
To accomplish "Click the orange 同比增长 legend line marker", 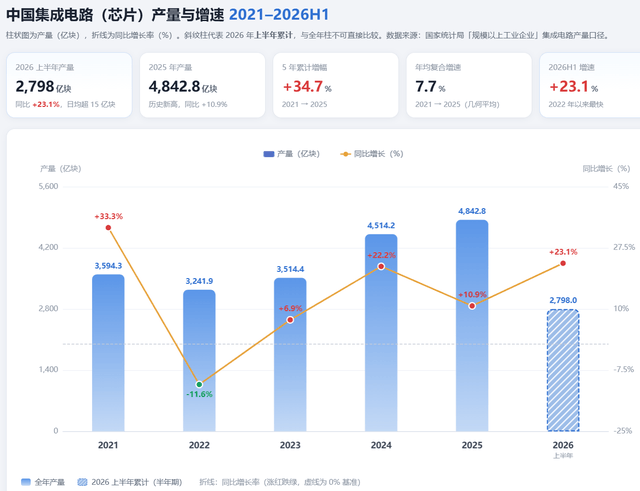I will pos(345,154).
